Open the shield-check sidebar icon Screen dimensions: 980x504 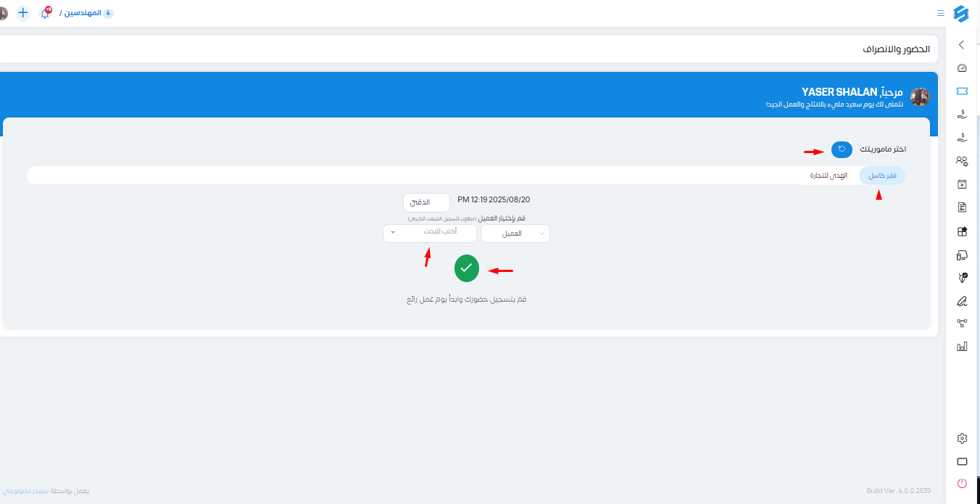(x=962, y=277)
